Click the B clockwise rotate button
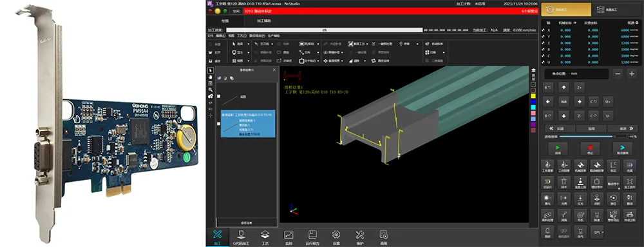This screenshot has height=247, width=644. (x=548, y=116)
